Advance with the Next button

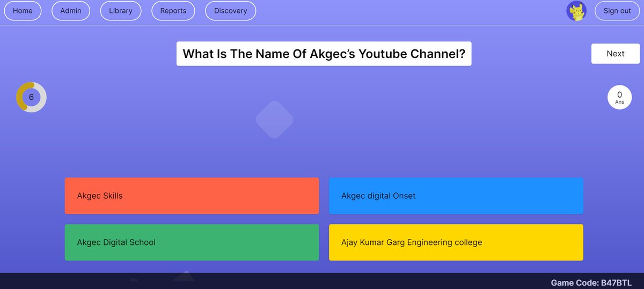(616, 54)
